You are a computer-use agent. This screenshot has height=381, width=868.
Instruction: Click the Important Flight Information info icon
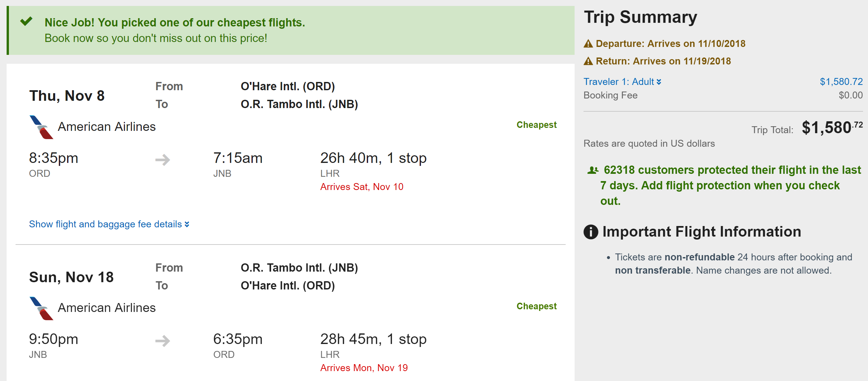pos(591,232)
